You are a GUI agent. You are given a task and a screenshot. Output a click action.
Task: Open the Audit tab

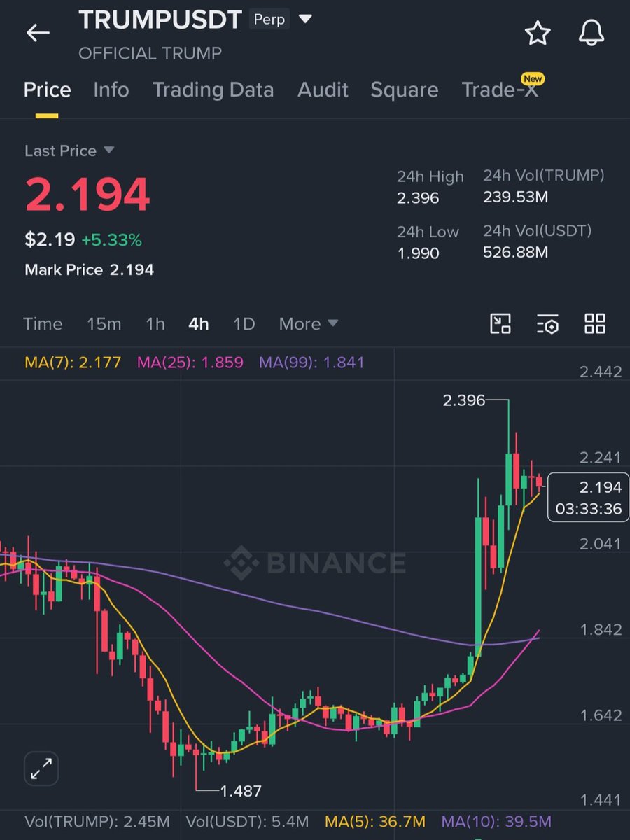323,90
